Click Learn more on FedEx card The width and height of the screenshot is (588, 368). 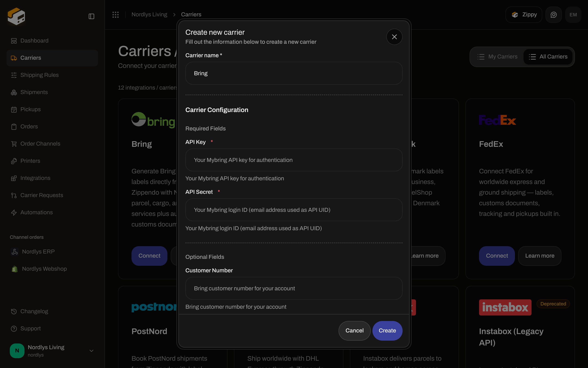(540, 256)
